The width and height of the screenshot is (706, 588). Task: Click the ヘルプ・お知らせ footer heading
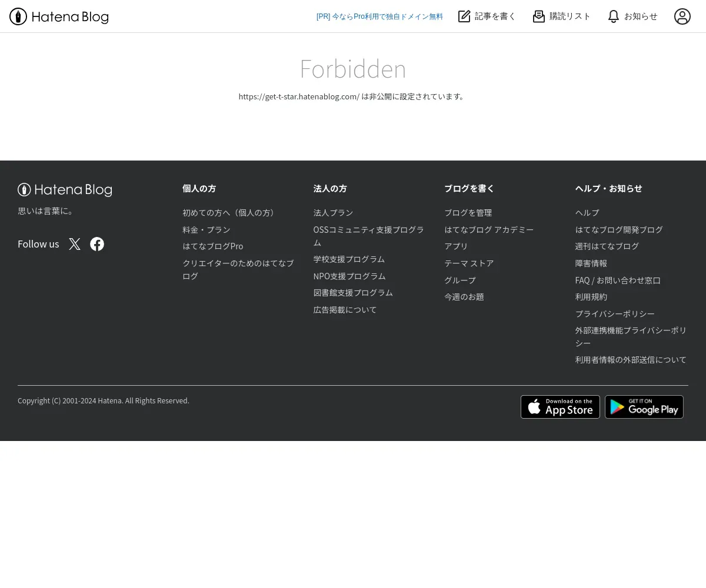click(609, 189)
